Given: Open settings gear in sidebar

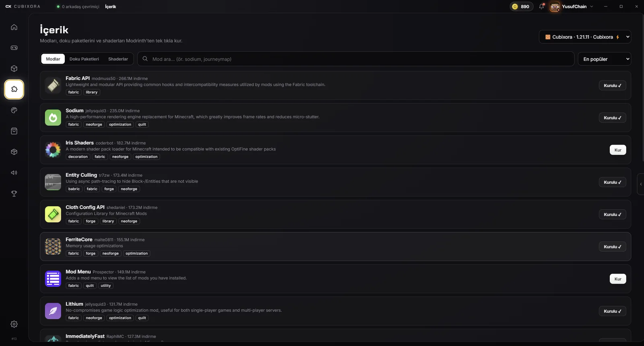Looking at the screenshot, I should (x=14, y=324).
